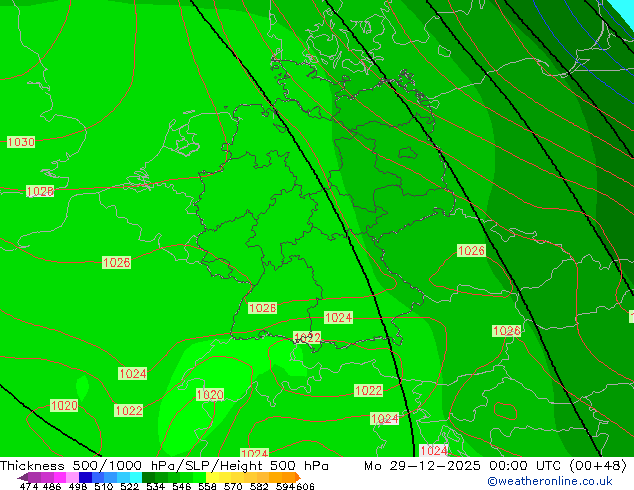
Task: Click the 510 legend value
Action: point(104,486)
